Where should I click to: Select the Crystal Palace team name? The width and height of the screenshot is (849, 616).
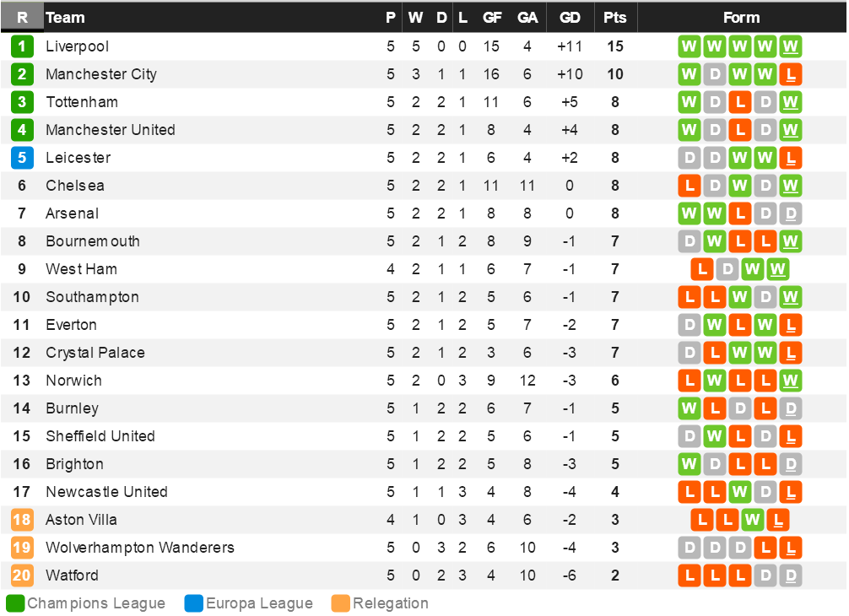[x=95, y=353]
